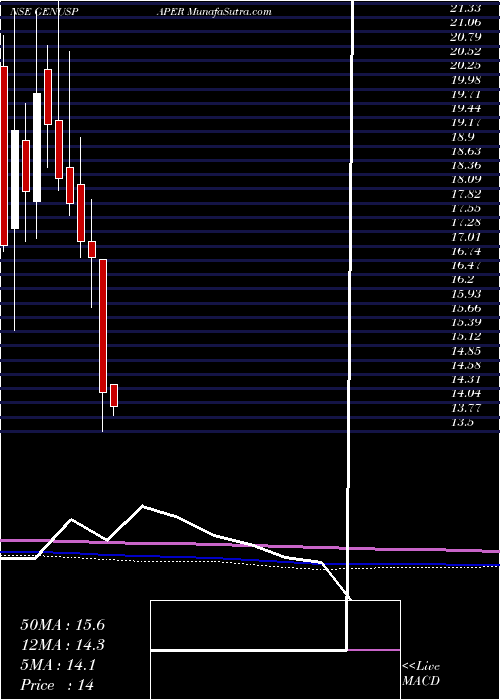Click the 17.01 price axis label

point(465,236)
